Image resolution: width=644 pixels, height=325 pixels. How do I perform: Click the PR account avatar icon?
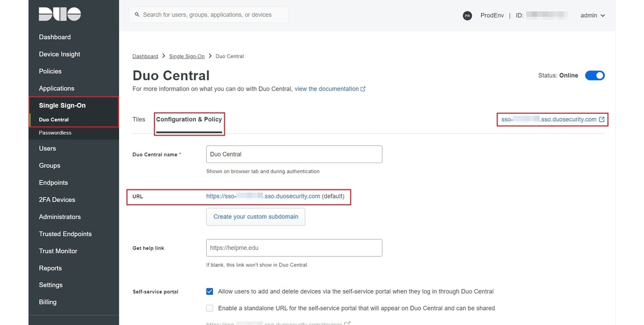[467, 16]
